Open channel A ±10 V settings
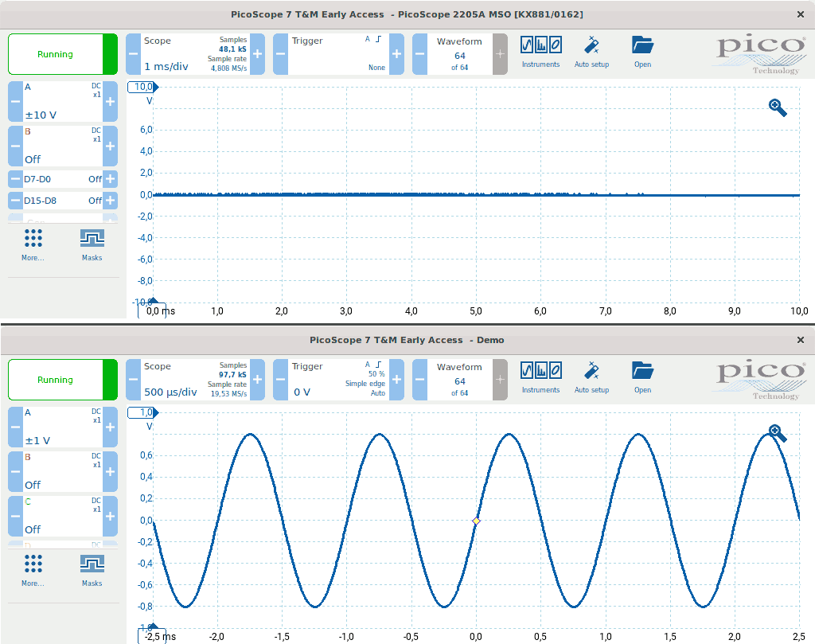This screenshot has height=644, width=815. click(x=63, y=101)
